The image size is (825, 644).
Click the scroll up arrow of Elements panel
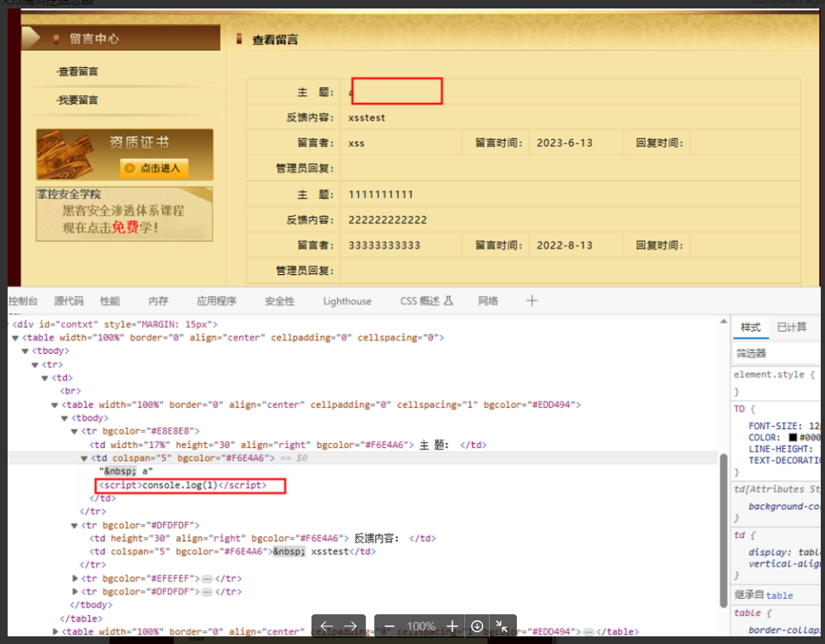723,321
